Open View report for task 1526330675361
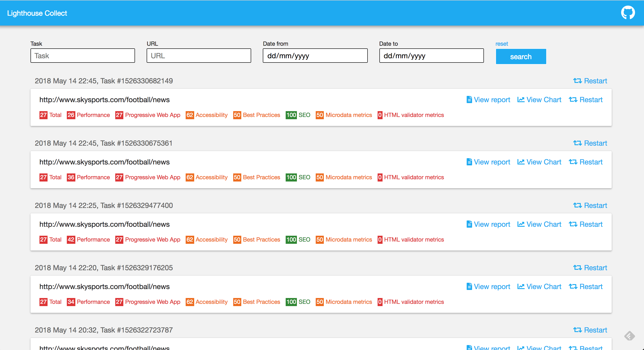Image resolution: width=644 pixels, height=350 pixels. tap(492, 162)
